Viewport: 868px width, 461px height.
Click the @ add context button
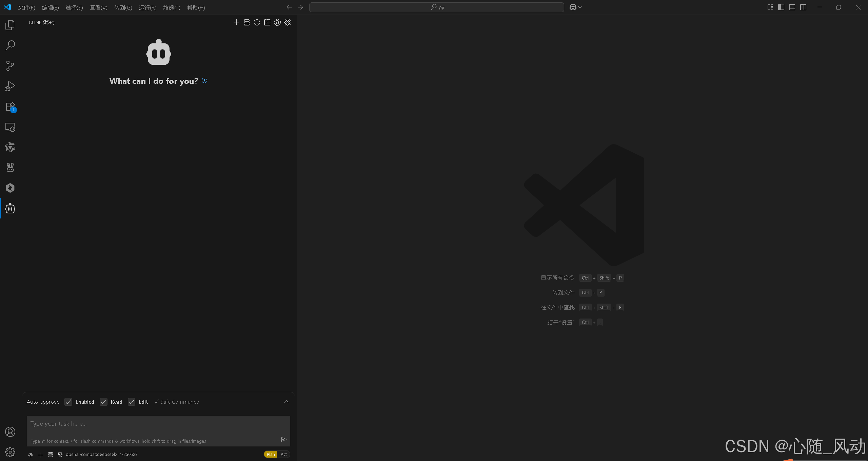pos(31,455)
